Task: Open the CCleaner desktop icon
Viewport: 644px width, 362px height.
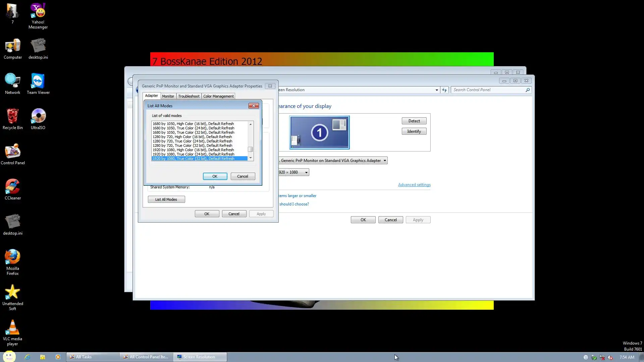Action: pos(12,188)
